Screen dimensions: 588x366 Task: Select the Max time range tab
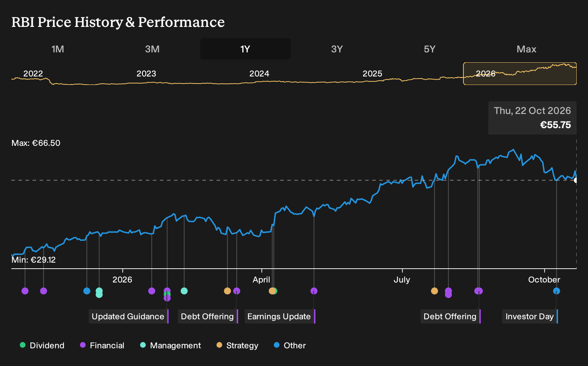(x=526, y=49)
